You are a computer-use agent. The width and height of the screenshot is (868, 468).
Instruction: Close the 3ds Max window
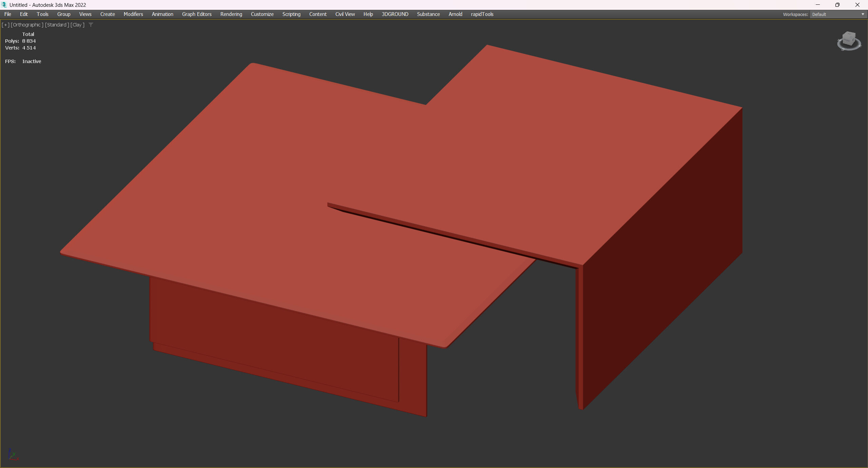(x=857, y=5)
